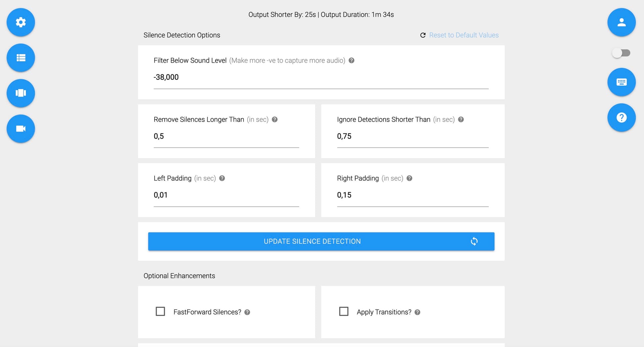Focus the Remove Silences Longer Than field
The image size is (644, 347).
[x=226, y=136]
